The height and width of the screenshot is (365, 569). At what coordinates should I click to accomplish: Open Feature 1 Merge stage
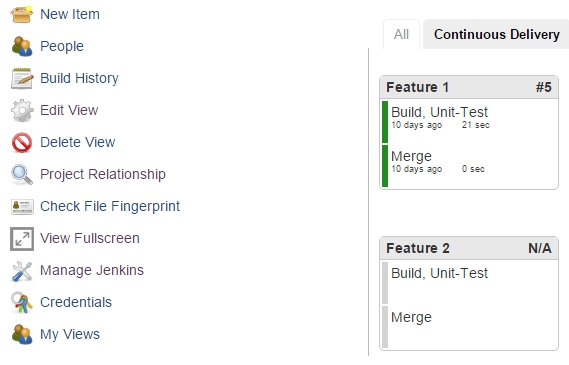(411, 156)
